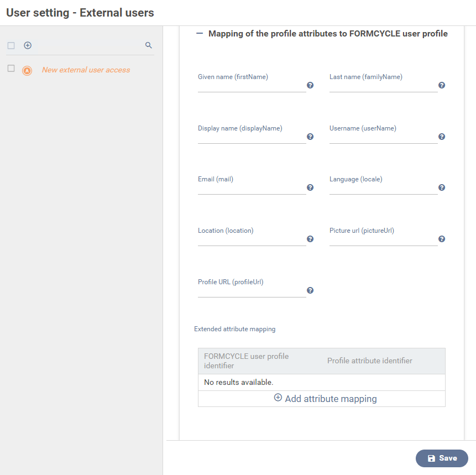Check the box for New external user access
The image size is (476, 475).
point(11,69)
